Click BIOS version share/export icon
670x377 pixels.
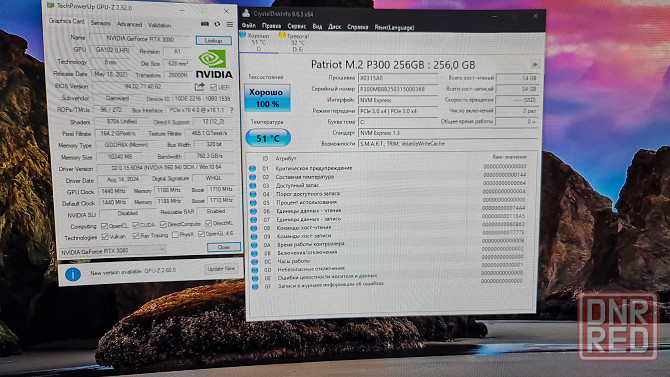(199, 87)
